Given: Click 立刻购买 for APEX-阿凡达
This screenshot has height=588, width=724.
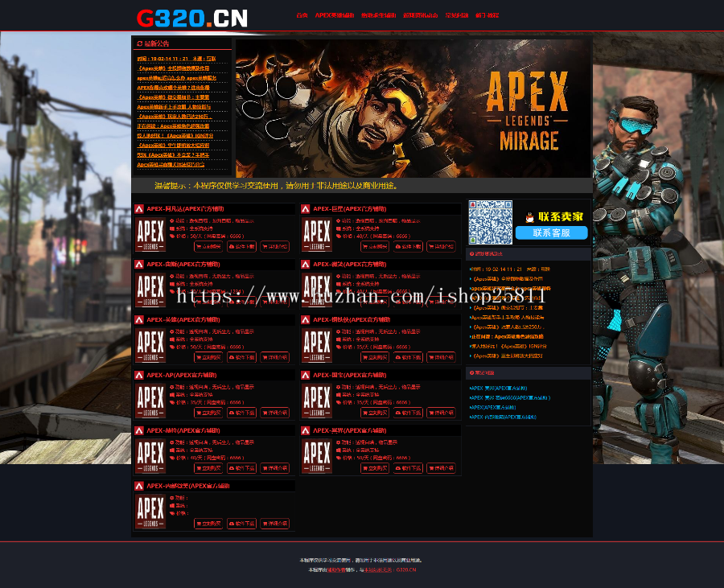Looking at the screenshot, I should tap(208, 246).
